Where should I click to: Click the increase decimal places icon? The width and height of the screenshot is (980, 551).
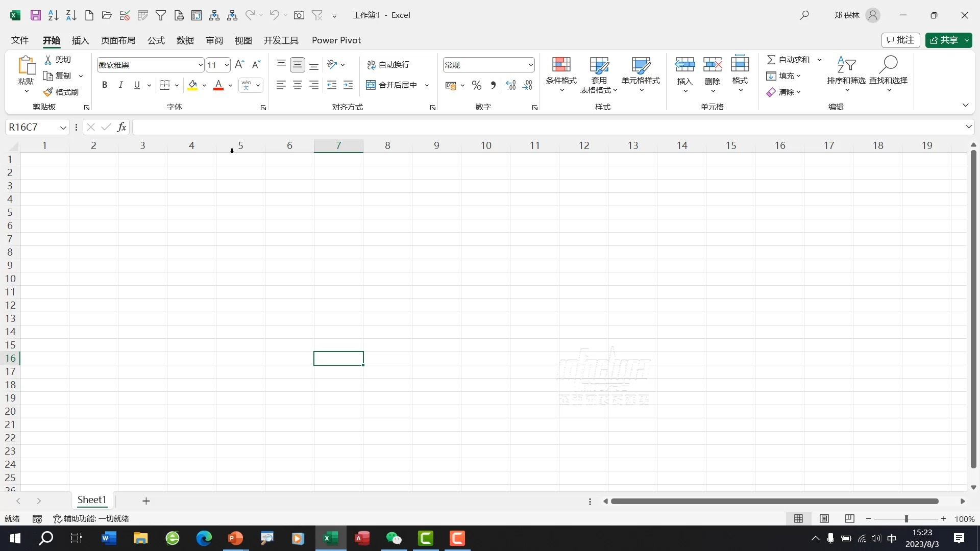point(511,85)
